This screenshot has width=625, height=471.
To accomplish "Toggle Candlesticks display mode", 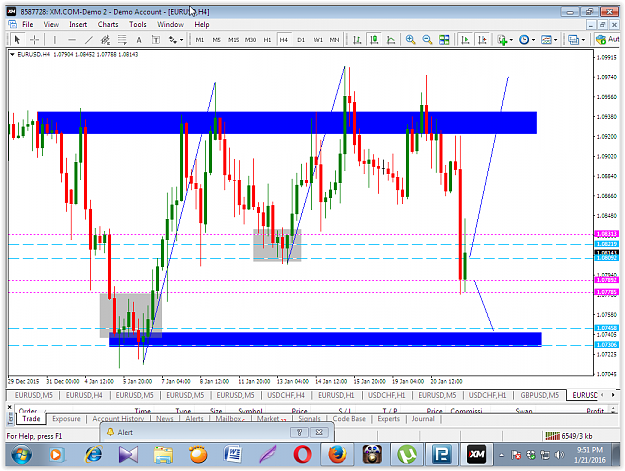I will tap(374, 39).
